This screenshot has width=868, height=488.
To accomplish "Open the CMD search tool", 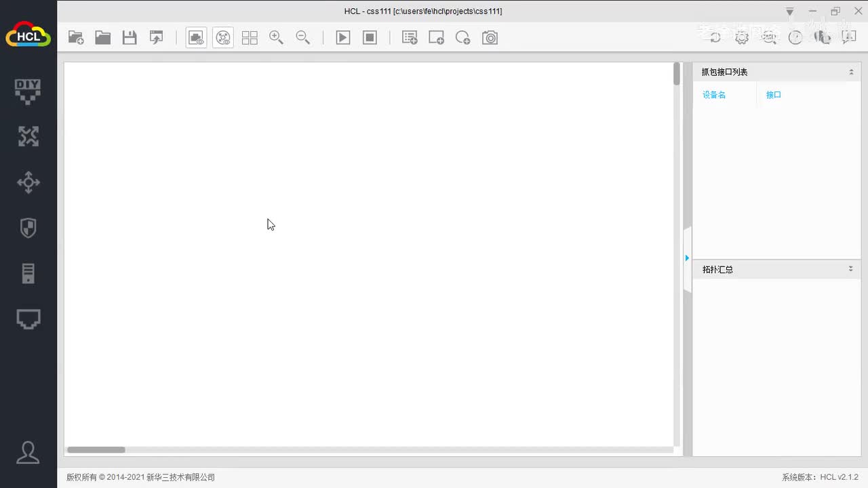I will click(769, 38).
